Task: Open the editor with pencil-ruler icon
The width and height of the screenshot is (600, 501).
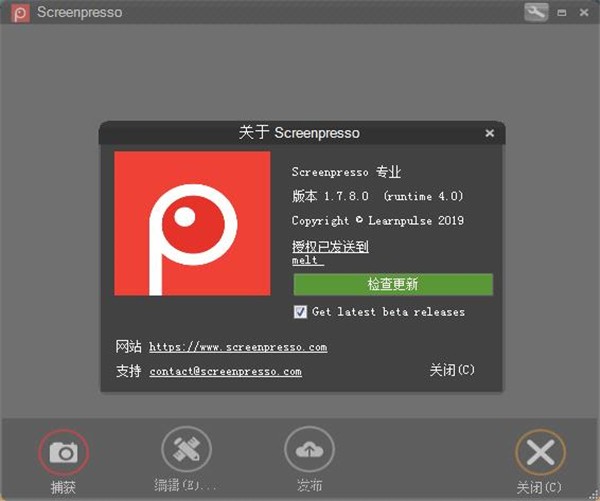Action: tap(186, 450)
